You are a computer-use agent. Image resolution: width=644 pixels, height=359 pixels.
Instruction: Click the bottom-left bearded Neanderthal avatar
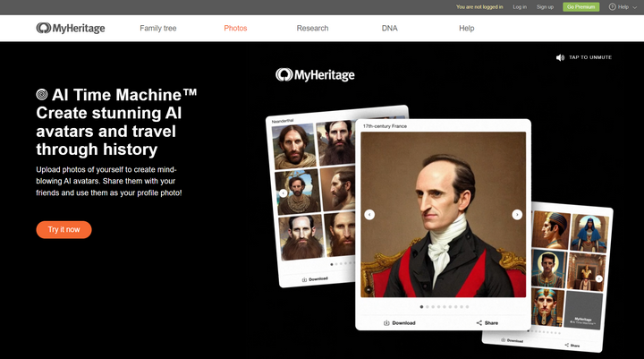tap(301, 237)
